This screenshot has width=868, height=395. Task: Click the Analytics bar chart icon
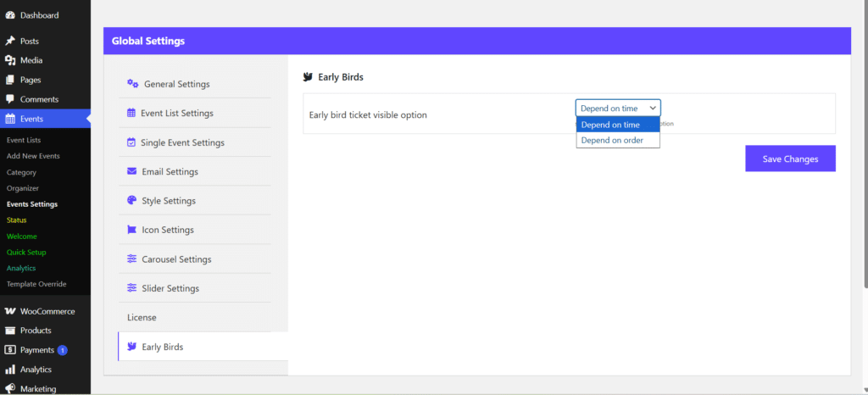[10, 369]
